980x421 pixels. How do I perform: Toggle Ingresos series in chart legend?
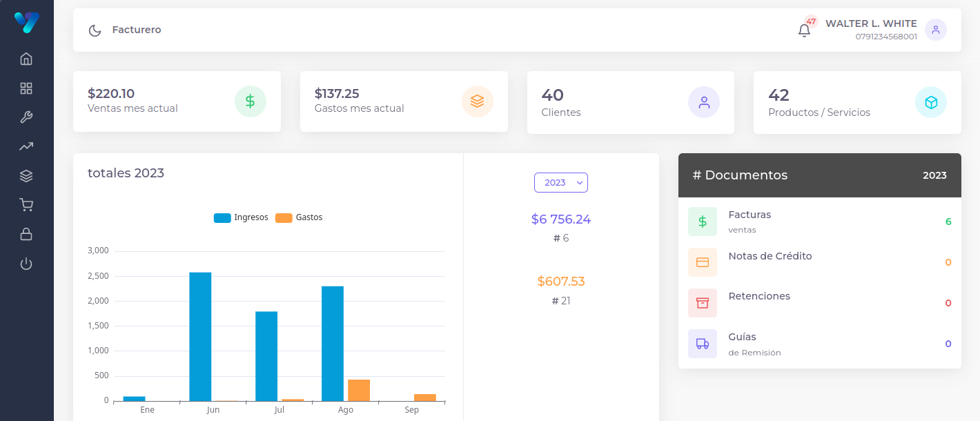pos(241,217)
